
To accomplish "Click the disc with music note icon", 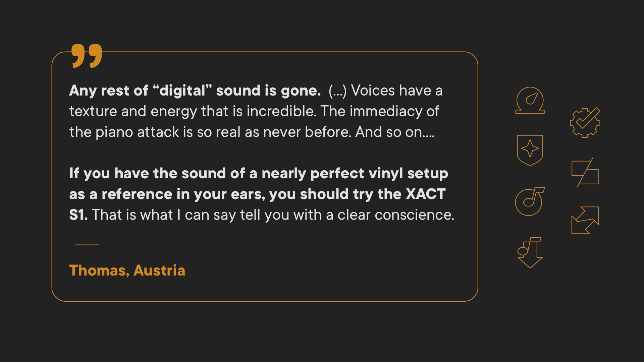I will 530,201.
